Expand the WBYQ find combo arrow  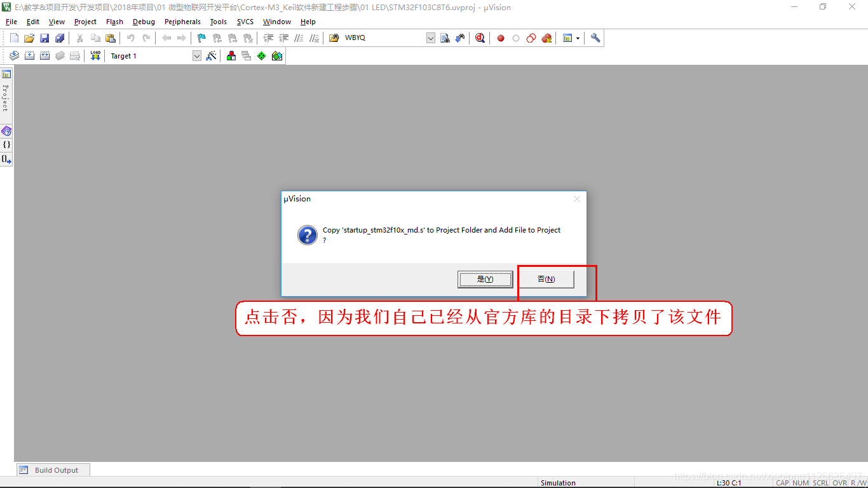[x=431, y=38]
